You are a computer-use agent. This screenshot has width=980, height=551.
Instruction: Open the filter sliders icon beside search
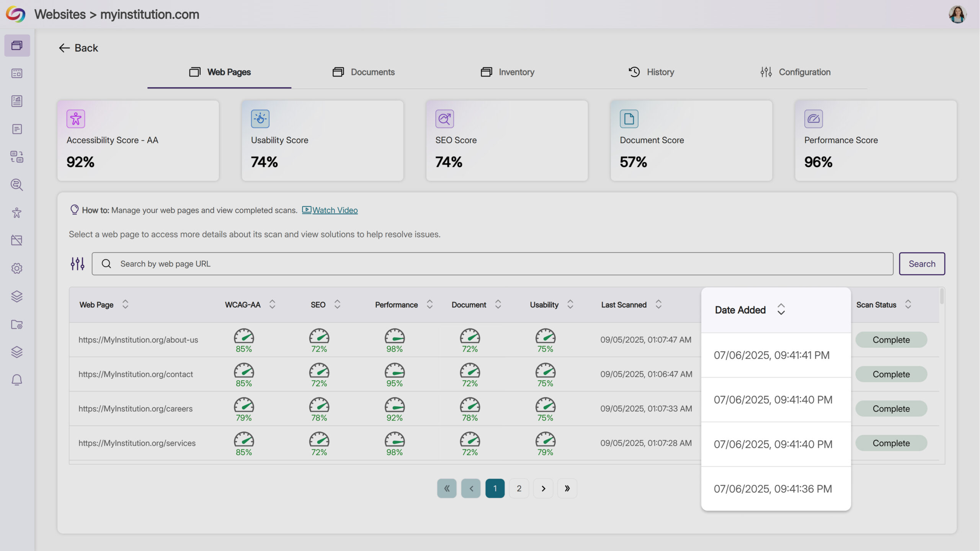pyautogui.click(x=77, y=264)
